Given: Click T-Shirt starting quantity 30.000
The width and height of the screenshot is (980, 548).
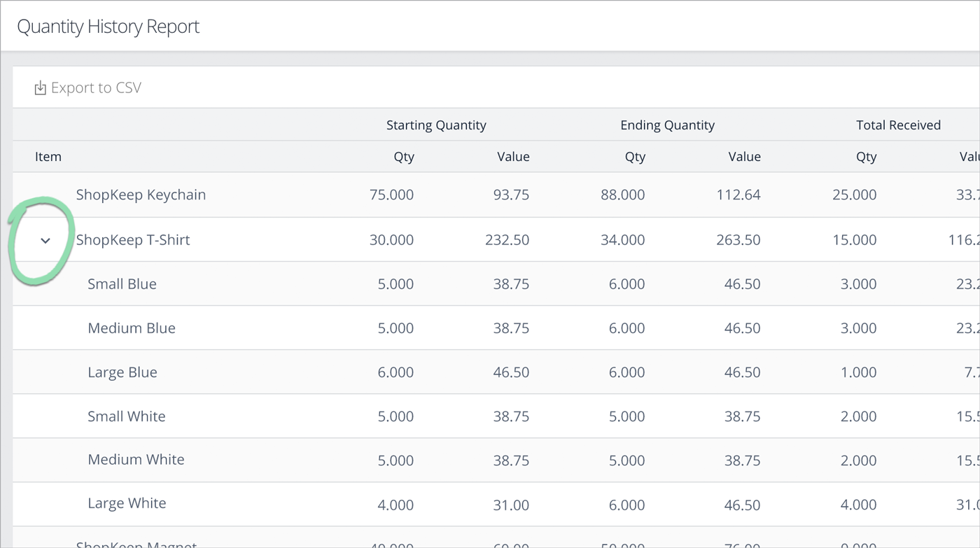Looking at the screenshot, I should [391, 240].
